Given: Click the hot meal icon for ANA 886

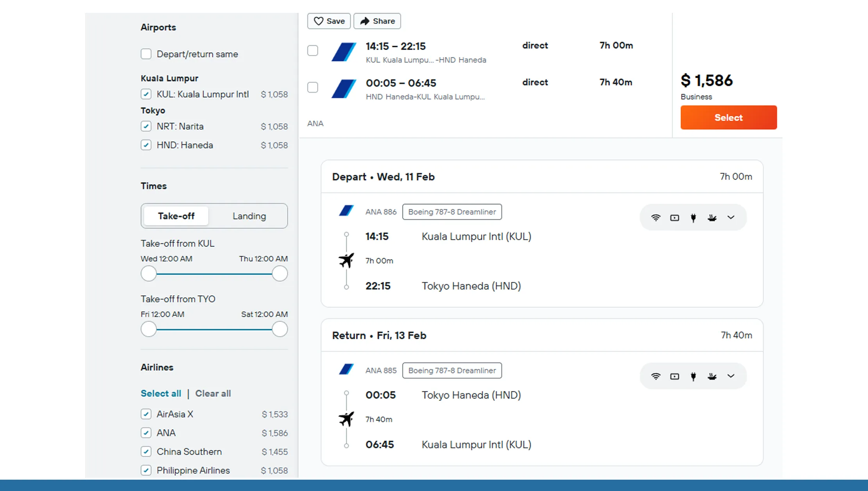Looking at the screenshot, I should [712, 217].
